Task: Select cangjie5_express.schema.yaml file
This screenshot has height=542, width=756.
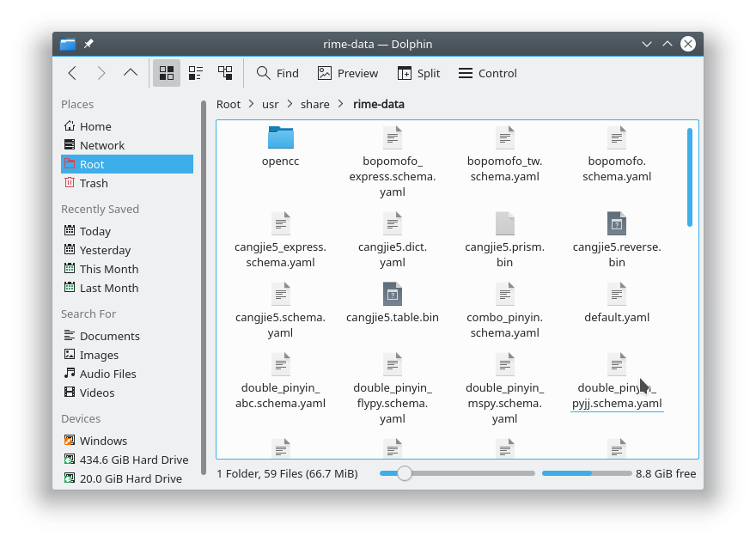Action: pyautogui.click(x=281, y=241)
